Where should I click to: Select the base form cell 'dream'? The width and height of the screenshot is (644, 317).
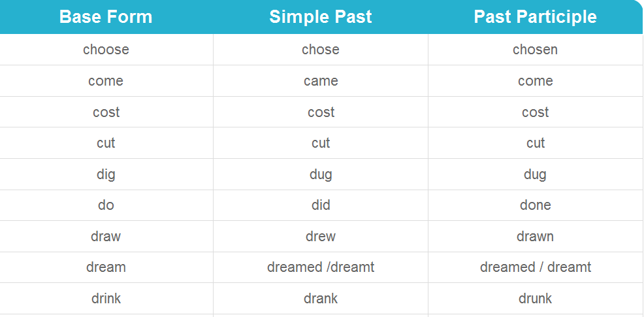106,267
